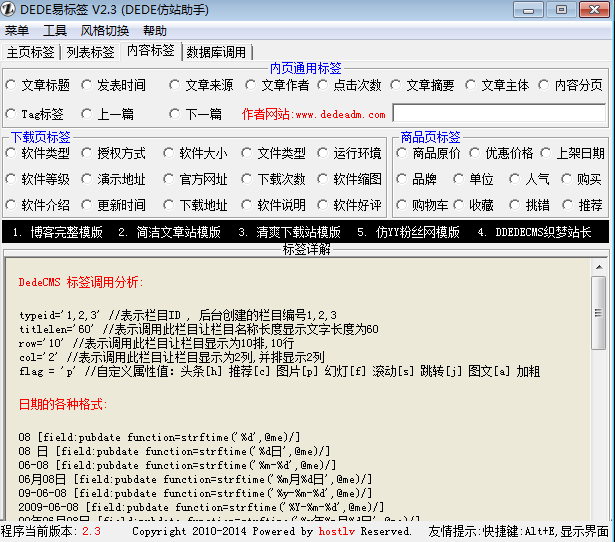615x542 pixels.
Task: Pick the 购物车 radio button
Action: [402, 205]
